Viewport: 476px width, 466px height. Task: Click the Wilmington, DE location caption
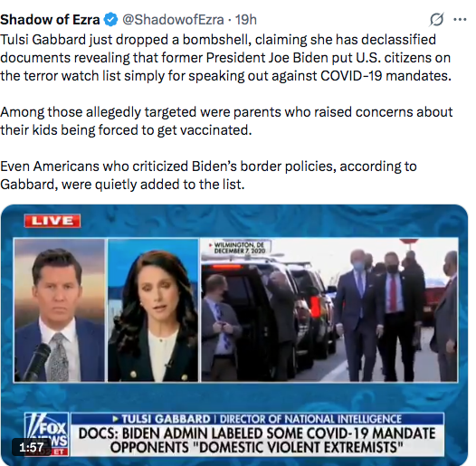239,248
